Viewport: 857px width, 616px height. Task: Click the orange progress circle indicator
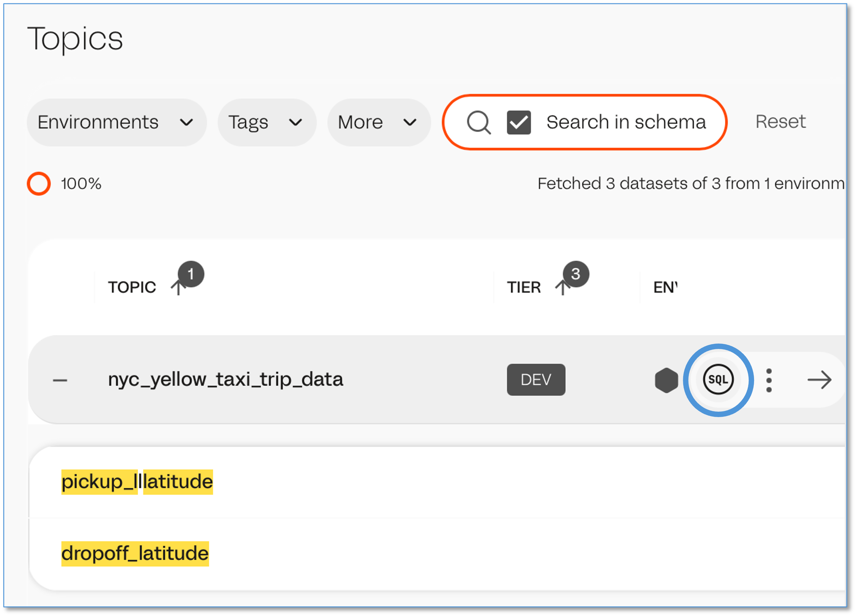38,184
